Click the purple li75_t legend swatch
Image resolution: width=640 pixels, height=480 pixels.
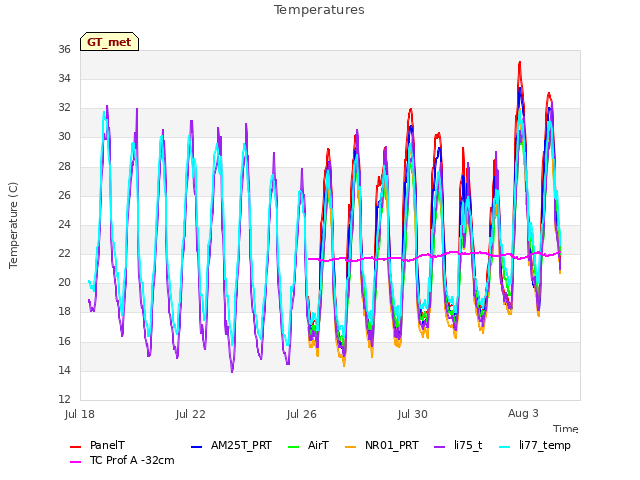[439, 447]
